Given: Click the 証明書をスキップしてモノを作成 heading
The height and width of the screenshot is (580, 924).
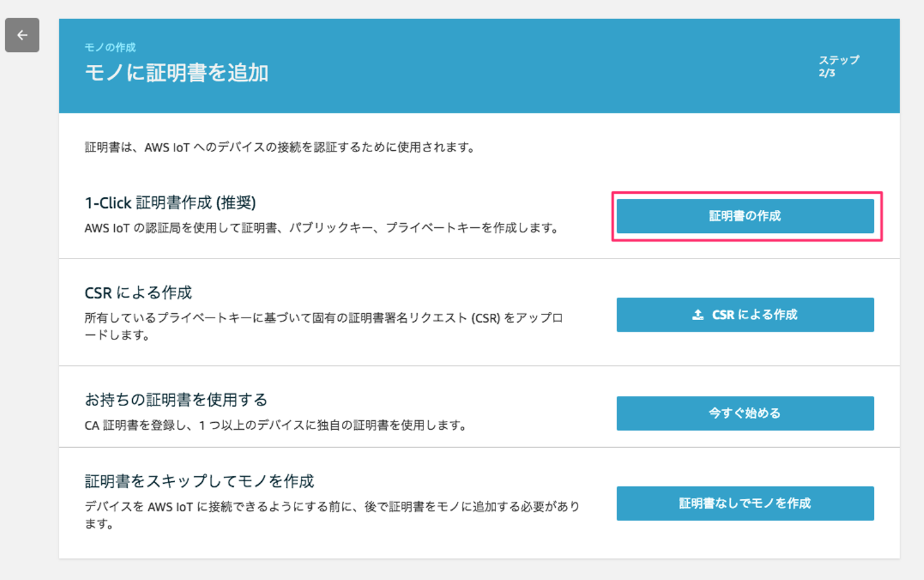Looking at the screenshot, I should [x=199, y=481].
